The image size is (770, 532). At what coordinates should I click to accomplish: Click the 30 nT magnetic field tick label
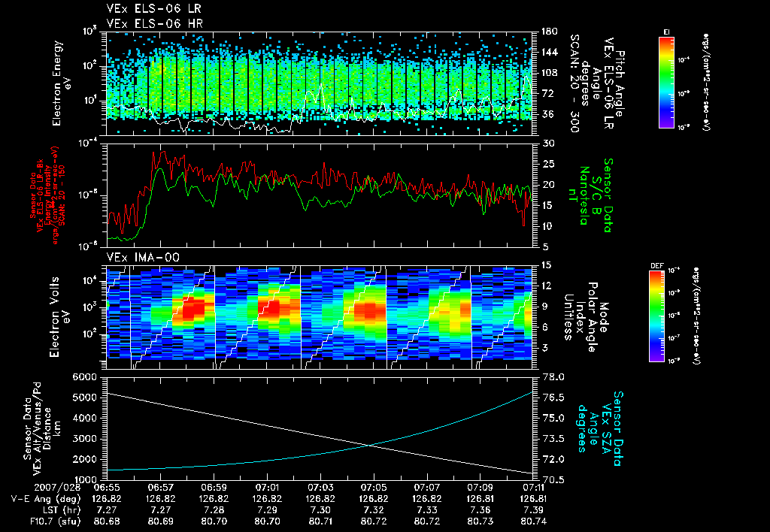pyautogui.click(x=548, y=144)
